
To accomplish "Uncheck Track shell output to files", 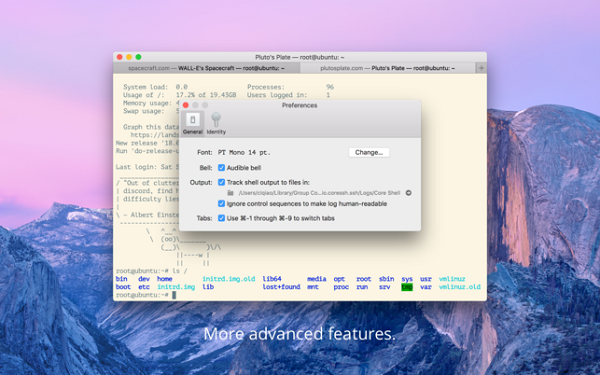I will (x=221, y=182).
